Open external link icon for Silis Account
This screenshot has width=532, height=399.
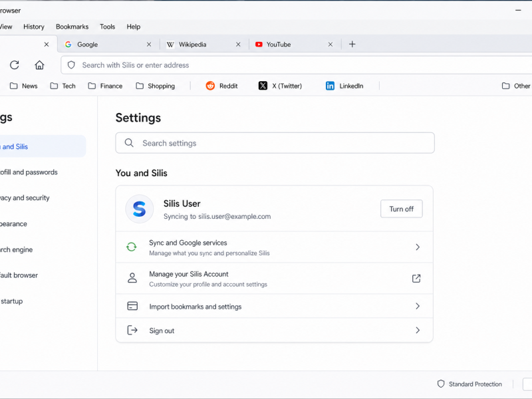(x=416, y=278)
